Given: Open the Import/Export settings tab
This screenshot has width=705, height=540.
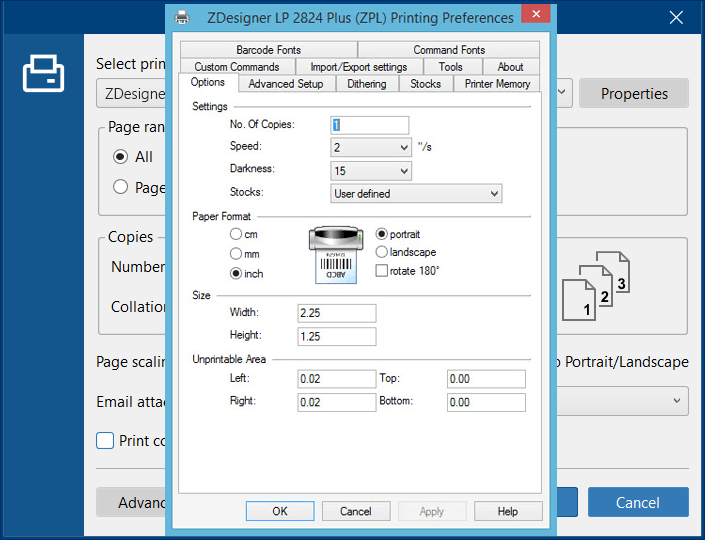Looking at the screenshot, I should click(x=359, y=67).
